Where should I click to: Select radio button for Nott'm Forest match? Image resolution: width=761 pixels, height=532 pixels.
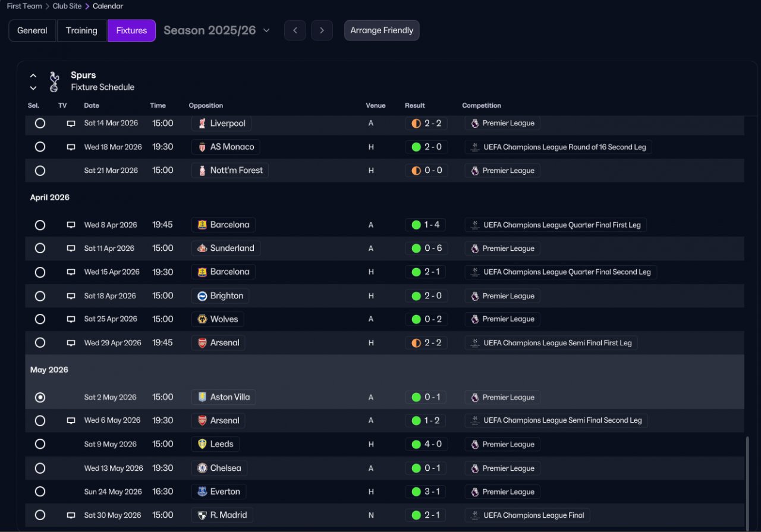pyautogui.click(x=40, y=171)
